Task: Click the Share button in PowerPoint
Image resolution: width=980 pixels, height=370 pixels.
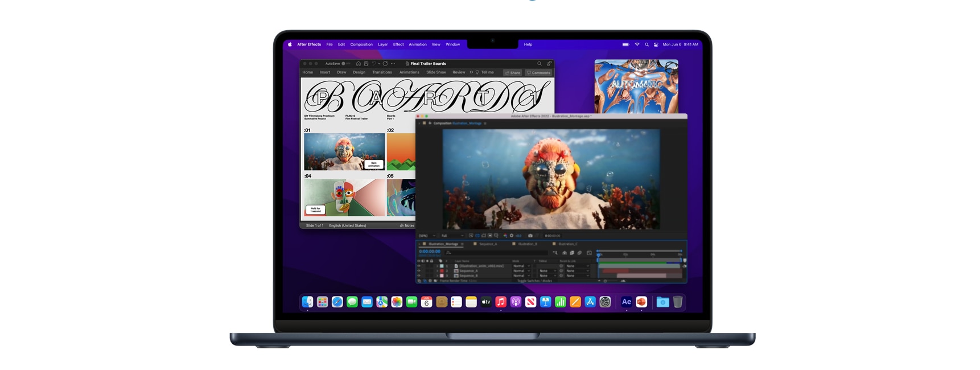Action: [x=513, y=73]
